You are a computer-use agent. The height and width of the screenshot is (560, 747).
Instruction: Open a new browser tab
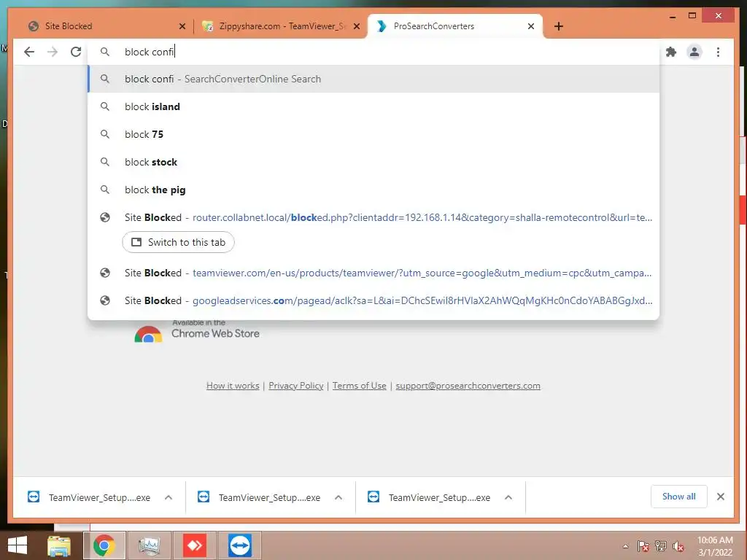pyautogui.click(x=558, y=26)
